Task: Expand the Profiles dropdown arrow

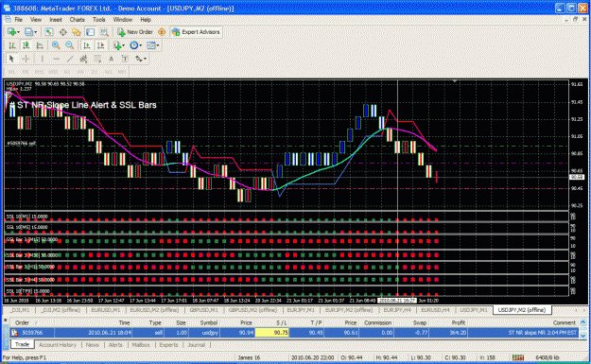Action: pos(35,32)
